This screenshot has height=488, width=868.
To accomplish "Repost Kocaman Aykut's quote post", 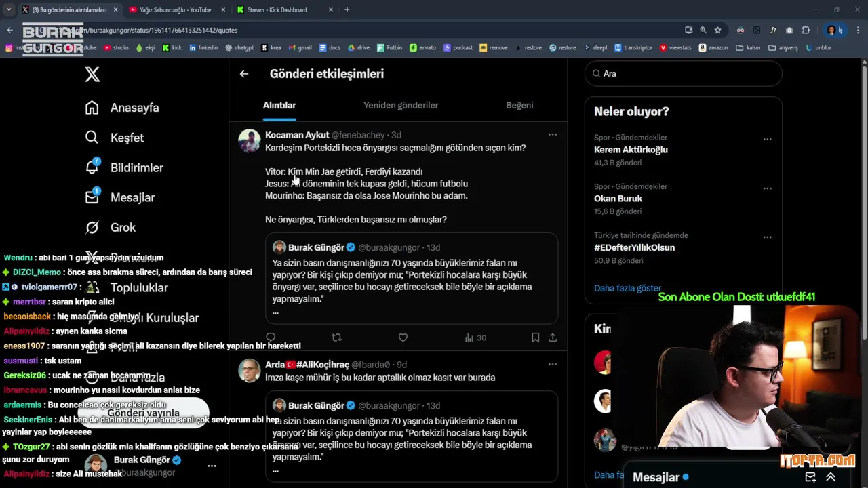I will click(336, 338).
